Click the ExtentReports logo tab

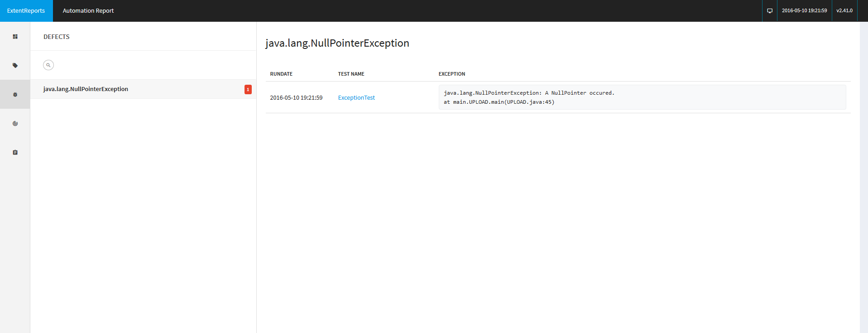pos(26,10)
